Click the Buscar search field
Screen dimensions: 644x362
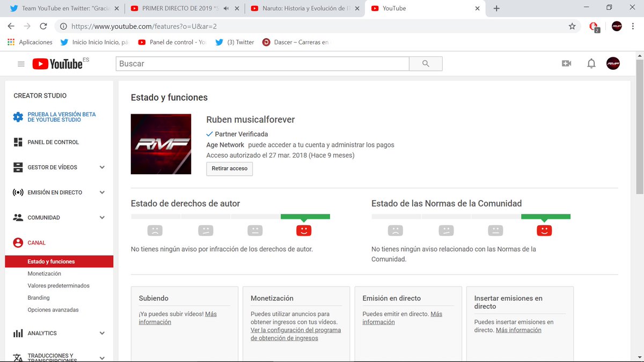point(262,64)
